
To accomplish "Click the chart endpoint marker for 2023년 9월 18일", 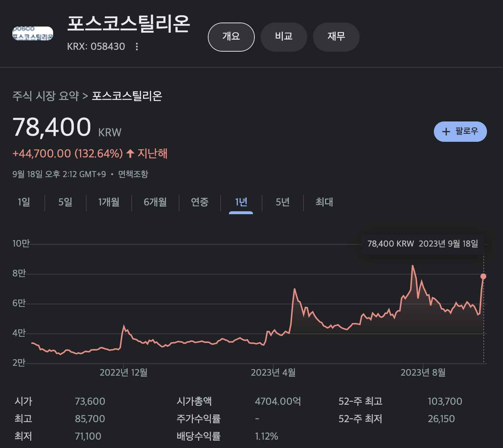I will click(483, 276).
